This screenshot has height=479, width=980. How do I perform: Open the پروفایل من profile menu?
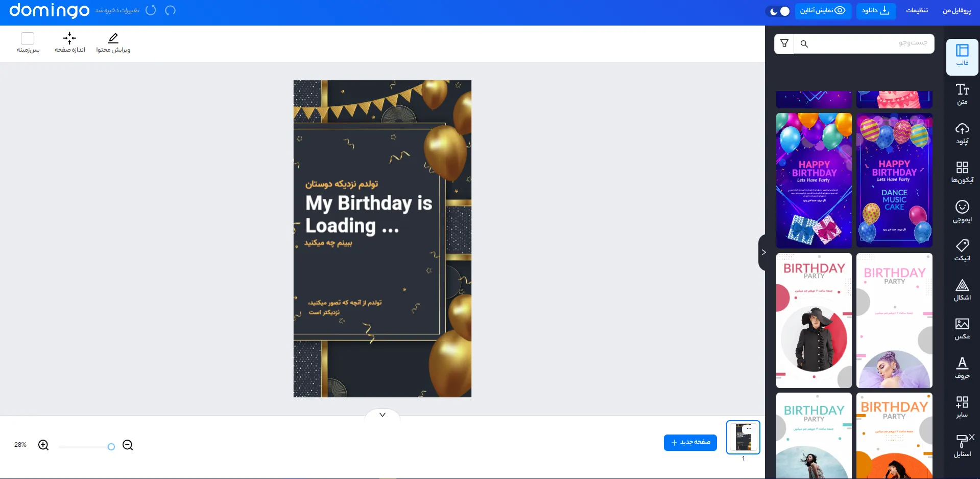pos(957,10)
